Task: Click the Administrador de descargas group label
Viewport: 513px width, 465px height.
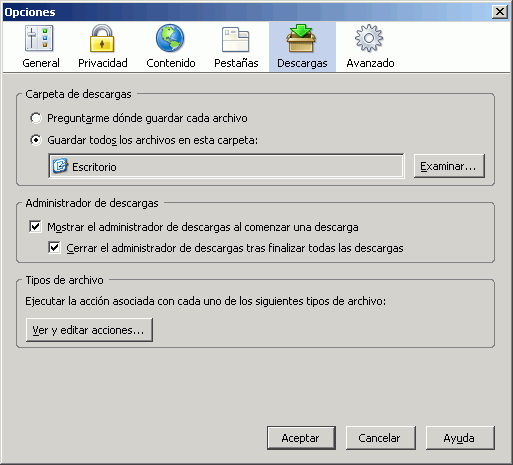Action: point(92,203)
